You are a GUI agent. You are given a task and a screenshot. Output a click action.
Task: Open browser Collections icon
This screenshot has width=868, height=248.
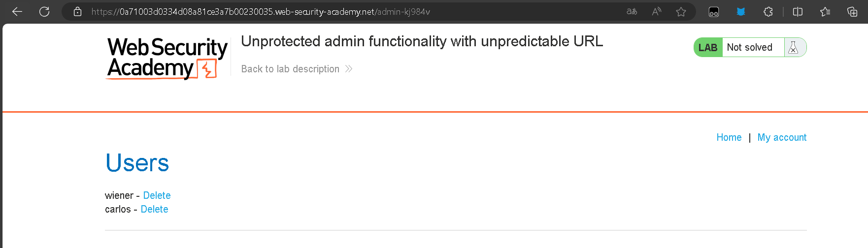[852, 11]
